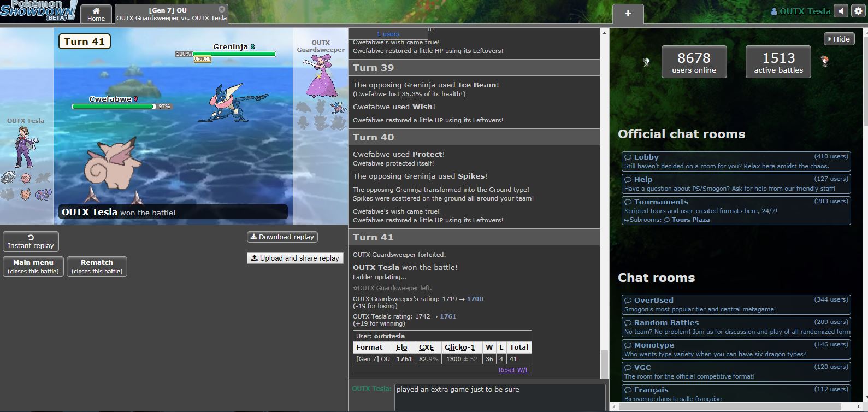Close the Gen 7 OU battle tab

pos(222,9)
